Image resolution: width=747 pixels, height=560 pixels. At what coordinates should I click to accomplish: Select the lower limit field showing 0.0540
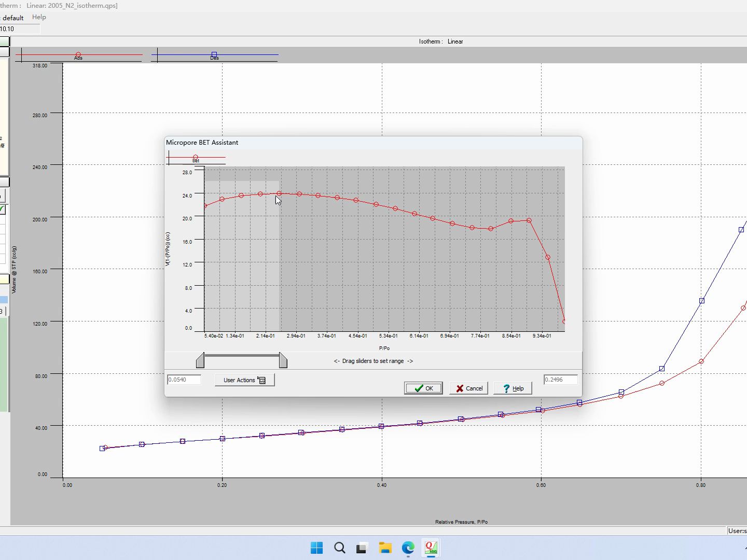point(184,380)
